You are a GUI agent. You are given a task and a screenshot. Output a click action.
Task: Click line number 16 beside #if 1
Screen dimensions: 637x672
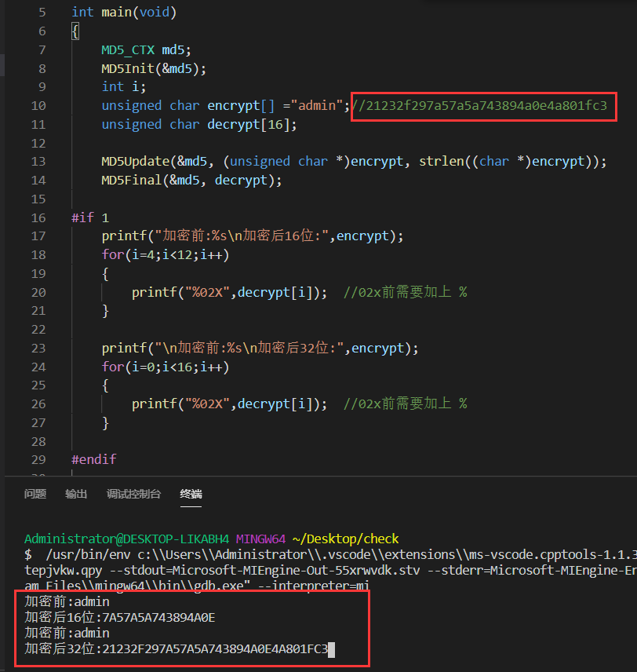click(39, 217)
